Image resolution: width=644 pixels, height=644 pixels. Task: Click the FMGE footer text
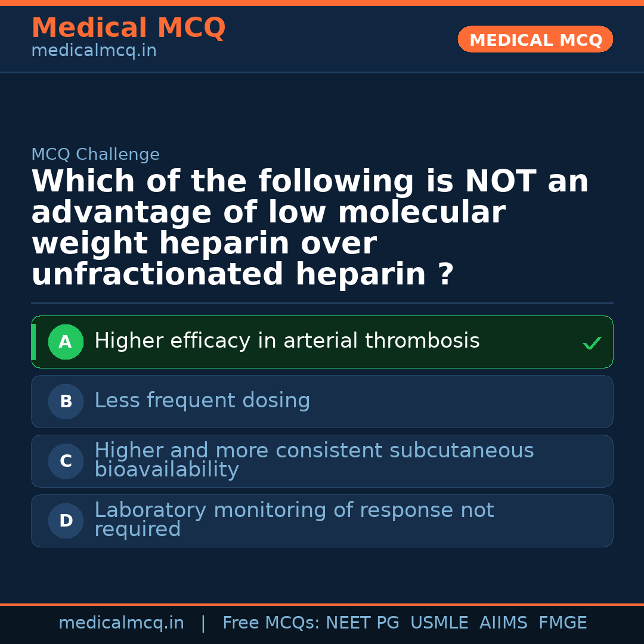[x=562, y=623]
